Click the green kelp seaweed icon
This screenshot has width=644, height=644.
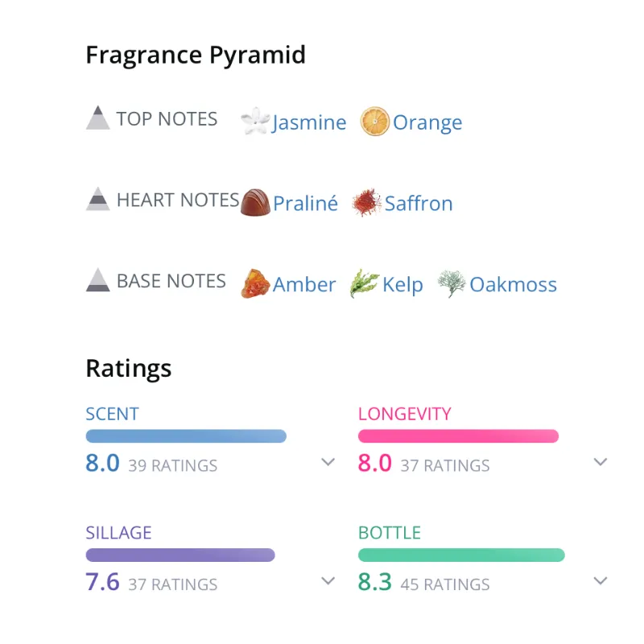[x=365, y=284]
